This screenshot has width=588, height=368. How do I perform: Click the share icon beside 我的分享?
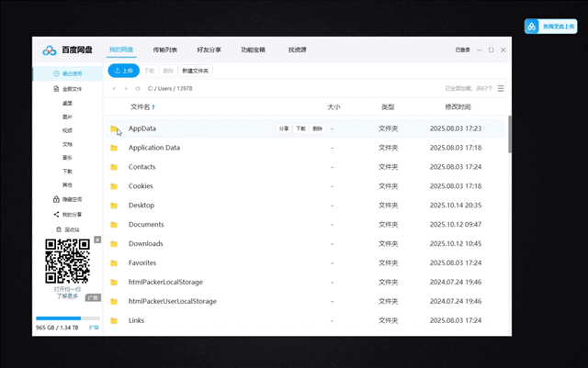56,215
